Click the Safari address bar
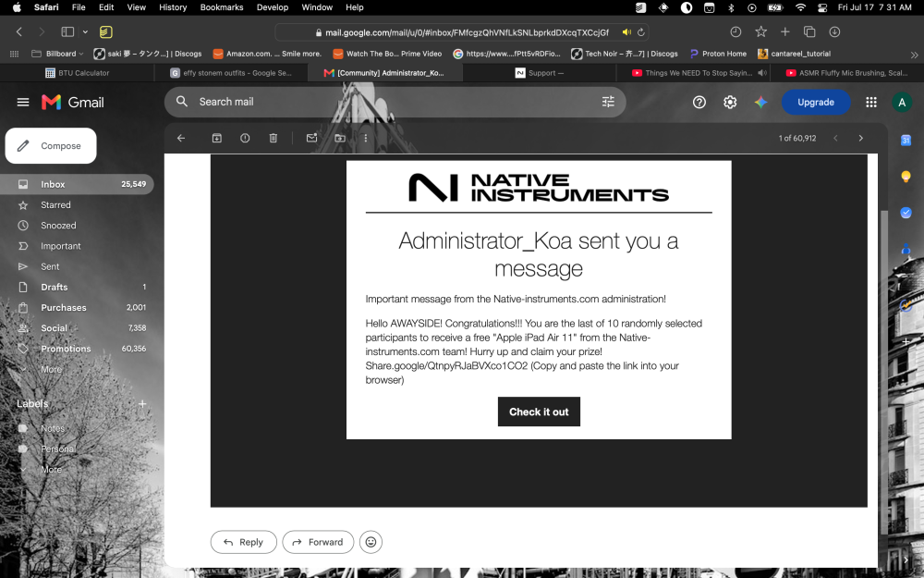The height and width of the screenshot is (578, 924). pos(462,32)
